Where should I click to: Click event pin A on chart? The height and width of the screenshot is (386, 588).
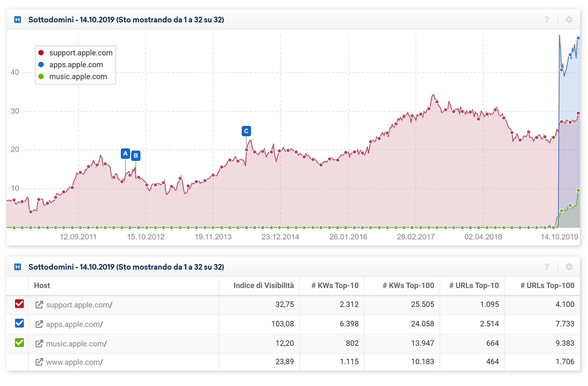click(125, 154)
